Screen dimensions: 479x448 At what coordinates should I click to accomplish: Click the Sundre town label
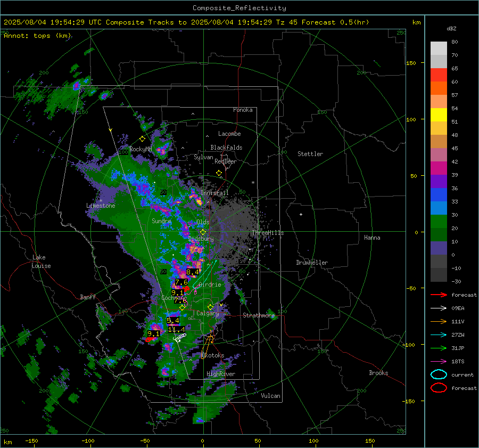click(161, 221)
